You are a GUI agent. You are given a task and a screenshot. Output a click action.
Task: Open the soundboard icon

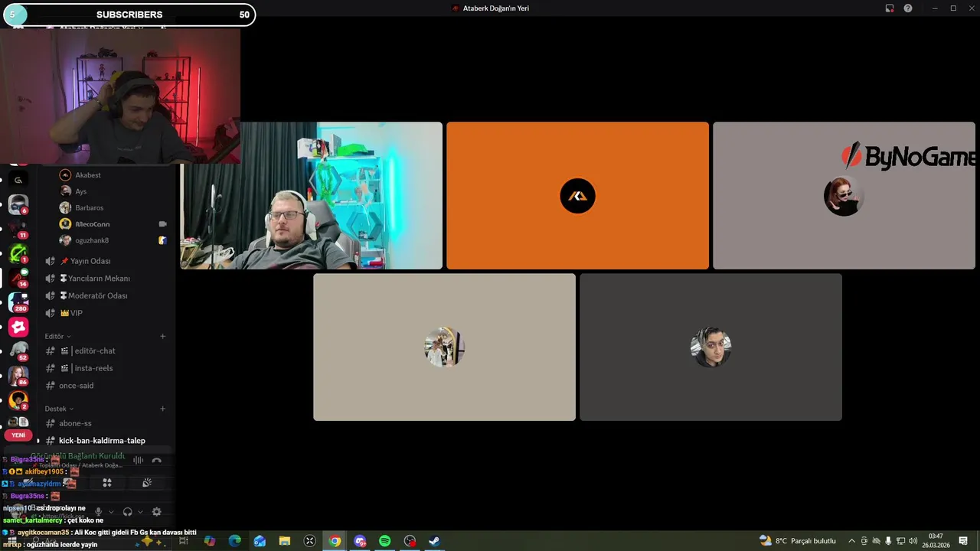coord(147,483)
